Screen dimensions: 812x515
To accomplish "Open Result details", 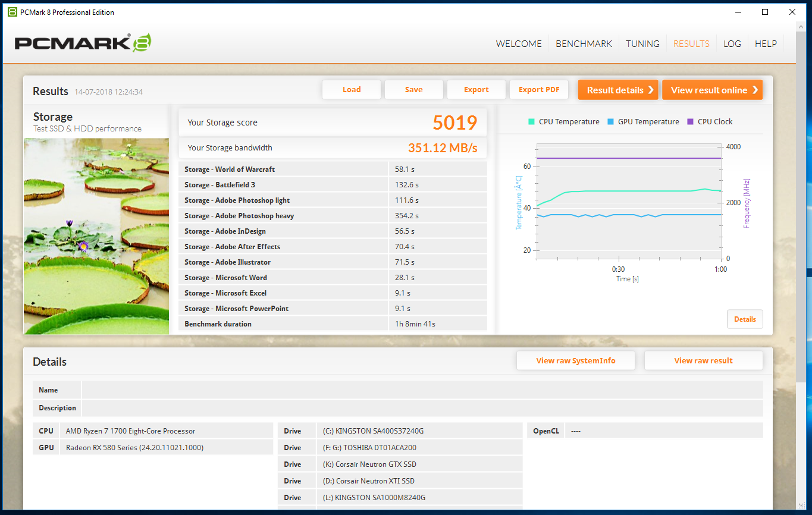I will pyautogui.click(x=618, y=90).
